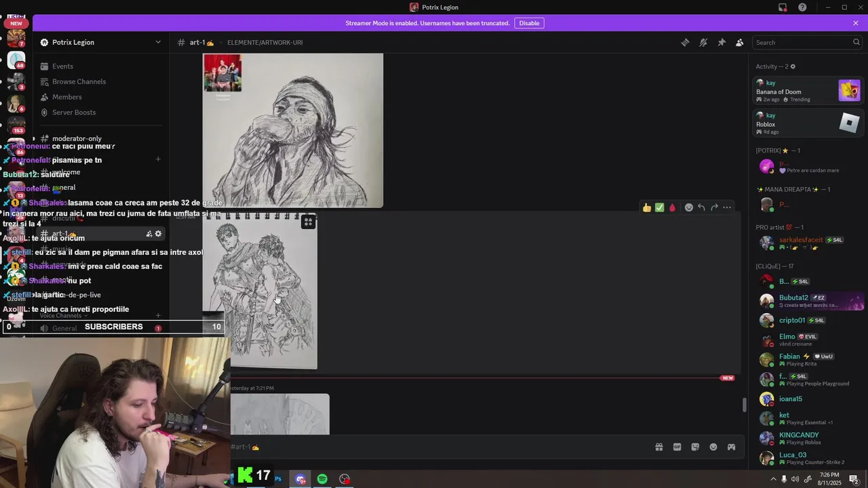Dismiss the Streamer Mode banner
This screenshot has width=868, height=488.
tap(856, 23)
